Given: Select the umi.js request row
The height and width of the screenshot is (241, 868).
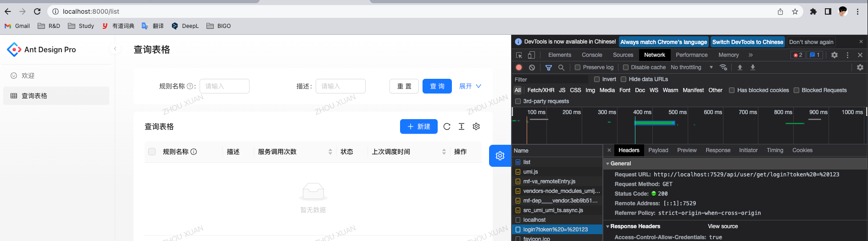Looking at the screenshot, I should click(x=557, y=172).
